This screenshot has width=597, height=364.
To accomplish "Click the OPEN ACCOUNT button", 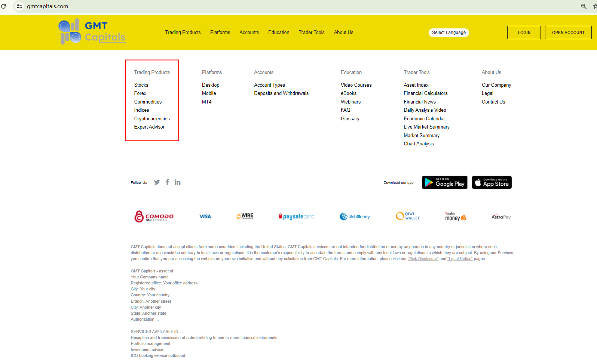I will pyautogui.click(x=568, y=33).
